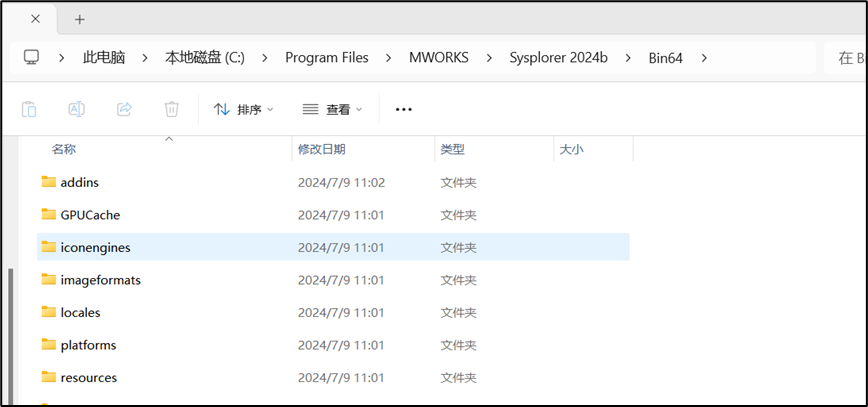Navigate to Sysplorer 2024b in breadcrumb

559,58
